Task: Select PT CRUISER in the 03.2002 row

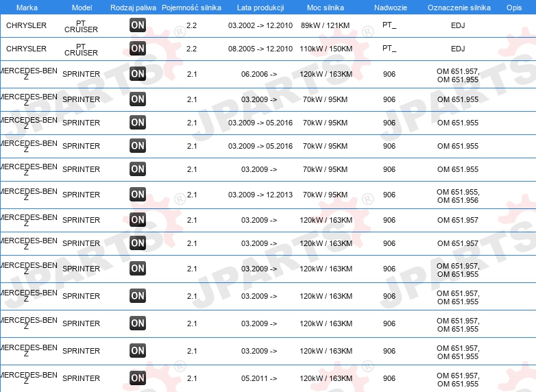Action: (81, 26)
